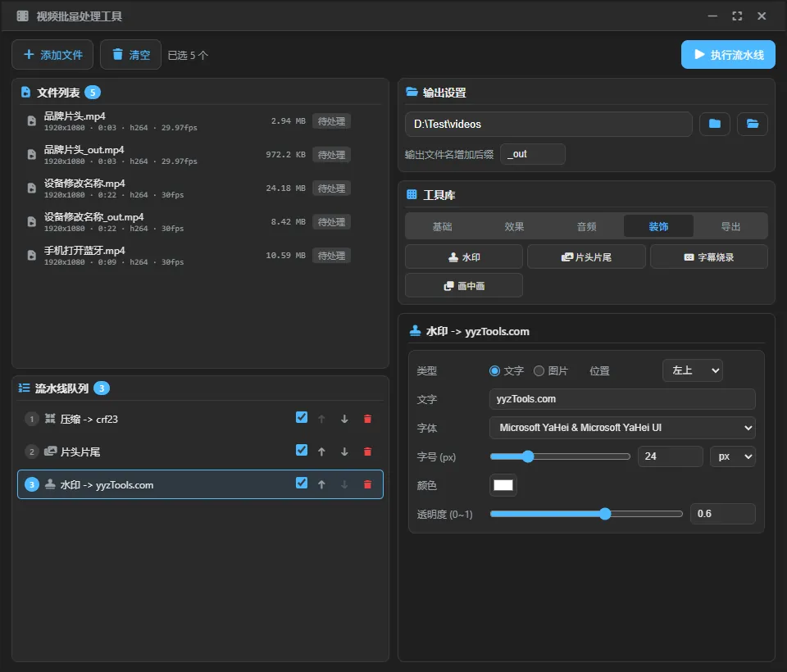Add the 片头片尾 tool
This screenshot has width=787, height=672.
pos(586,257)
